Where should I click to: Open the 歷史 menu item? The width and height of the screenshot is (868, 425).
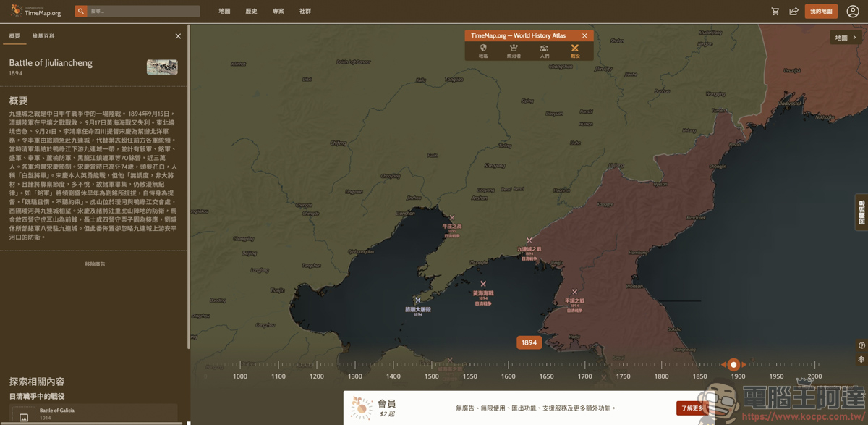tap(251, 12)
